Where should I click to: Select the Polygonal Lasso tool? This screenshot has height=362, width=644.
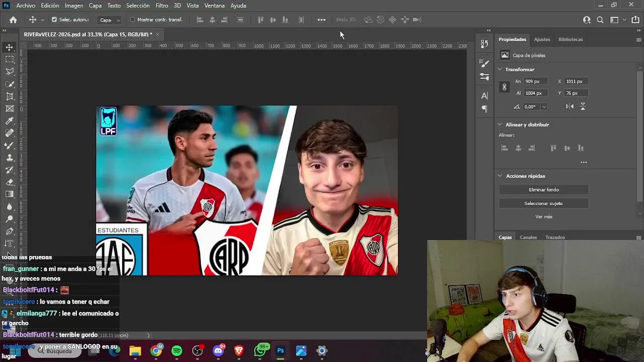click(x=10, y=71)
